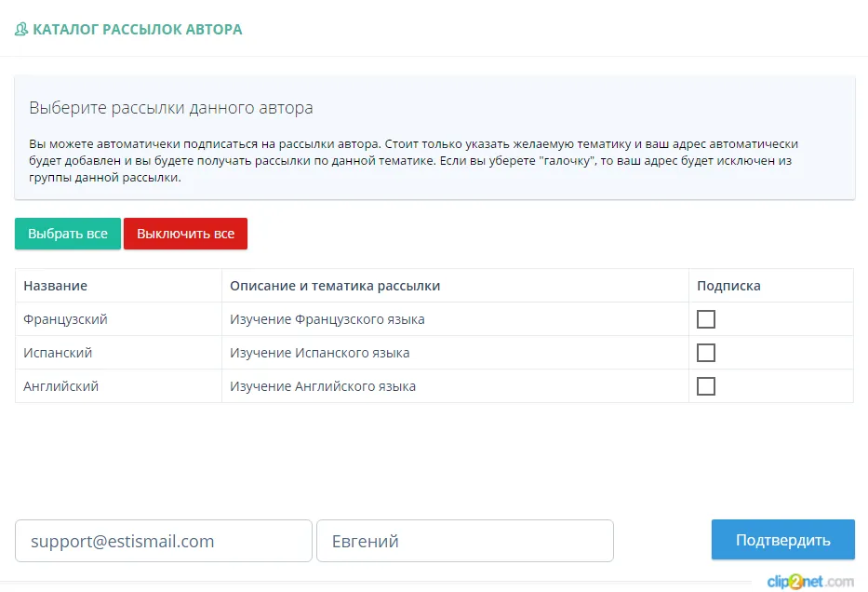The width and height of the screenshot is (868, 592).
Task: Tick the Испанский subscription checkbox
Action: pyautogui.click(x=706, y=353)
